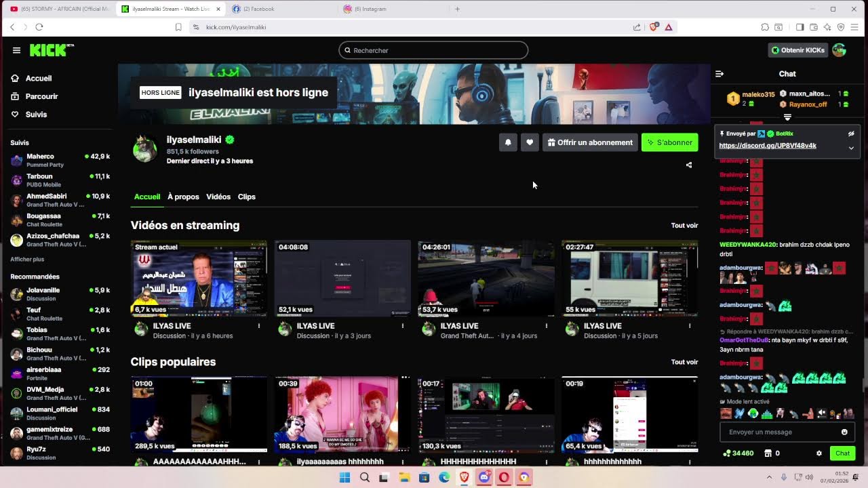
Task: Click Tout voir for Clips populaires
Action: pyautogui.click(x=684, y=362)
